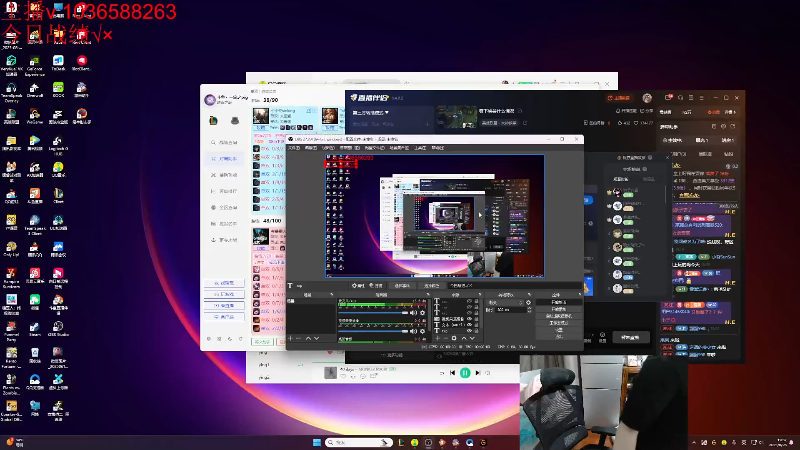Image resolution: width=800 pixels, height=450 pixels.
Task: Move scene up with Scenes up arrow
Action: [309, 338]
